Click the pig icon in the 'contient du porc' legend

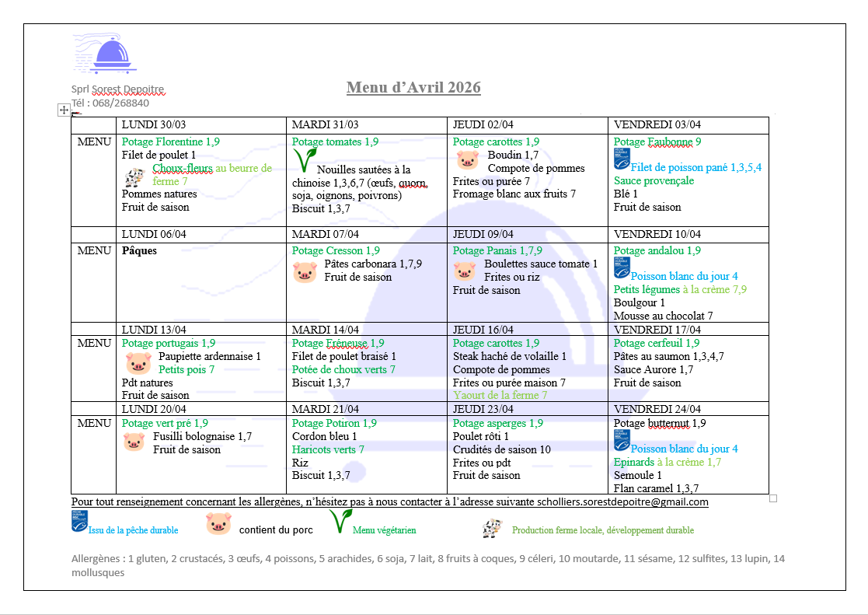(x=219, y=524)
